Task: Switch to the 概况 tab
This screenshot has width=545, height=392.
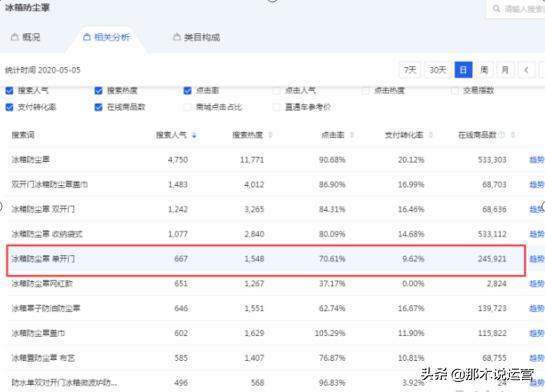Action: [x=26, y=37]
